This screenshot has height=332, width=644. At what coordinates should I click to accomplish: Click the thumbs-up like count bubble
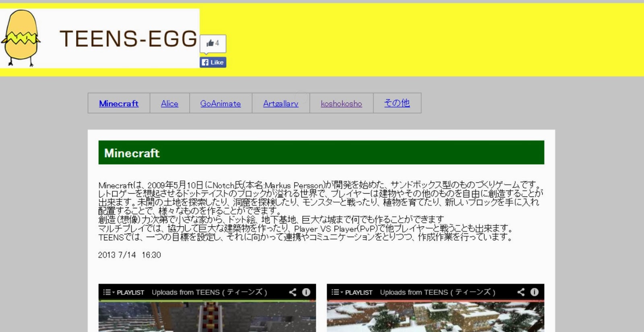click(213, 43)
